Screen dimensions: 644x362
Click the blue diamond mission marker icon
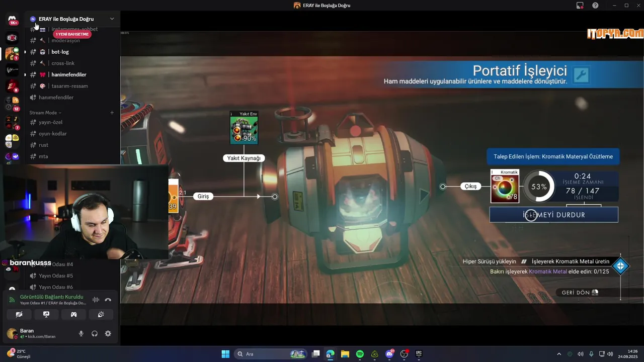pyautogui.click(x=620, y=266)
